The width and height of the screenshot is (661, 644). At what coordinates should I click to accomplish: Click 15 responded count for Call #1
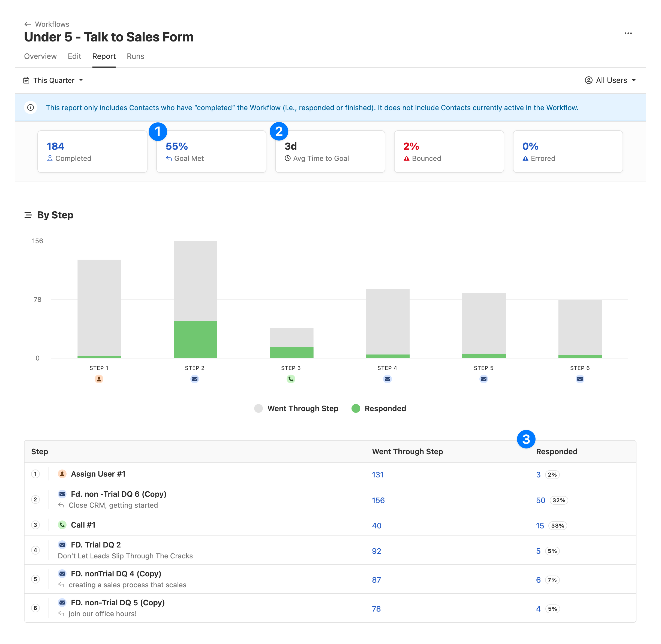coord(540,526)
